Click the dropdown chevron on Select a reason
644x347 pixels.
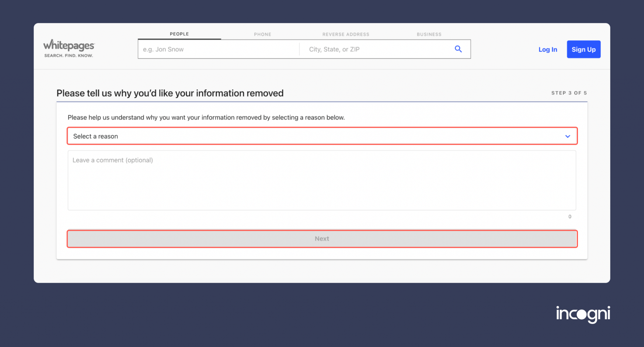click(568, 136)
